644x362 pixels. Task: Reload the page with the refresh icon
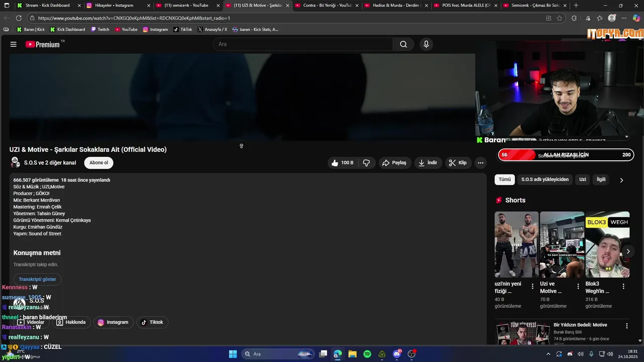coord(19,18)
